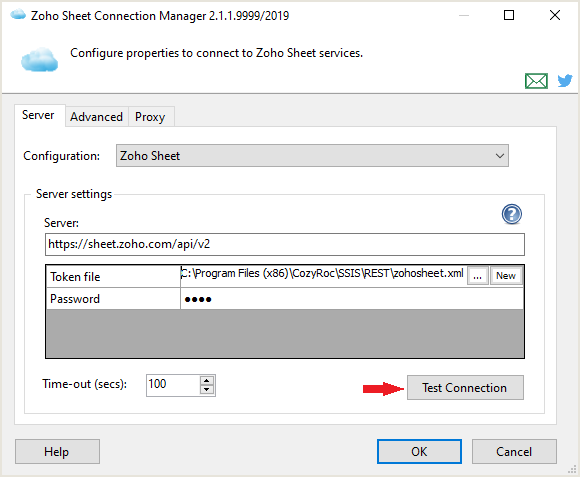Click the Test Connection button

tap(465, 388)
